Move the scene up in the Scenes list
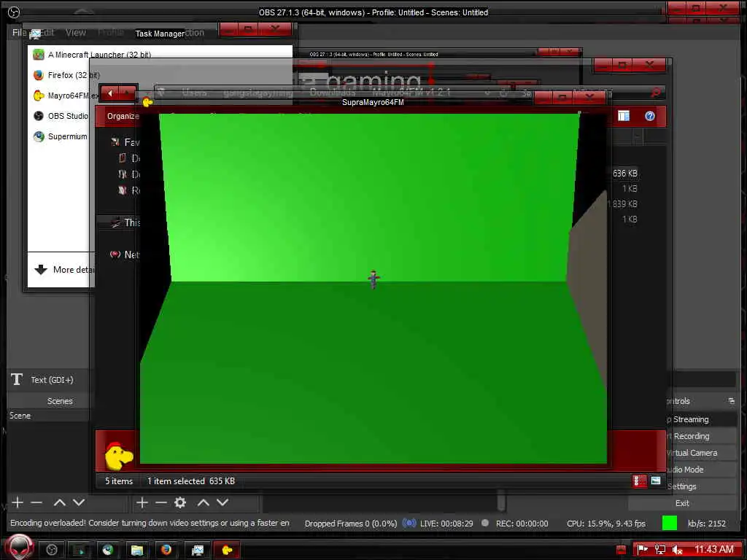Screen dimensions: 747x560 60,502
